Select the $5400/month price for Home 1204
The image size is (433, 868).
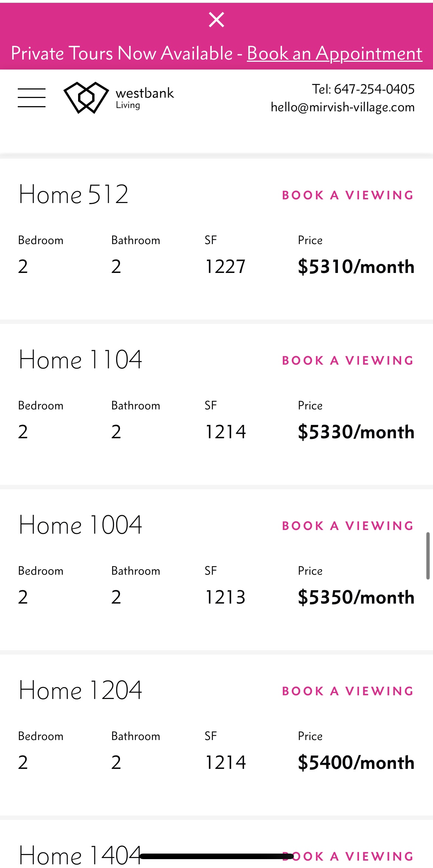tap(356, 763)
